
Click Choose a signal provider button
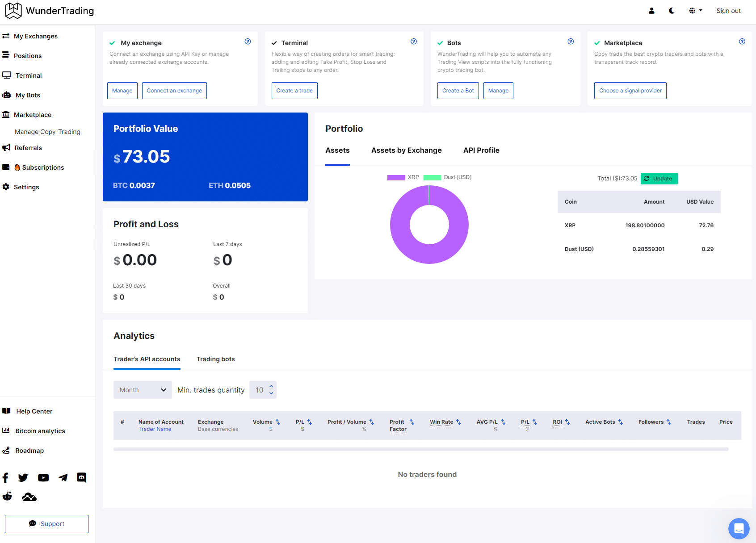630,91
